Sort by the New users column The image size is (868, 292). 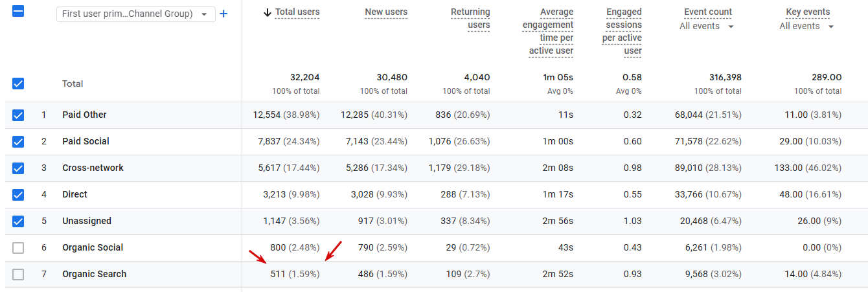[386, 12]
